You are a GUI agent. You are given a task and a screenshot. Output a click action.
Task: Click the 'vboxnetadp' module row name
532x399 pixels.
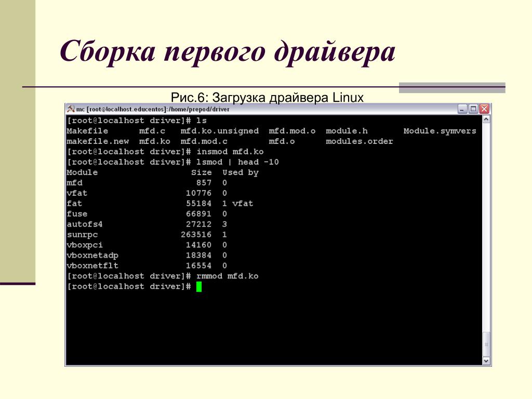[x=92, y=256]
